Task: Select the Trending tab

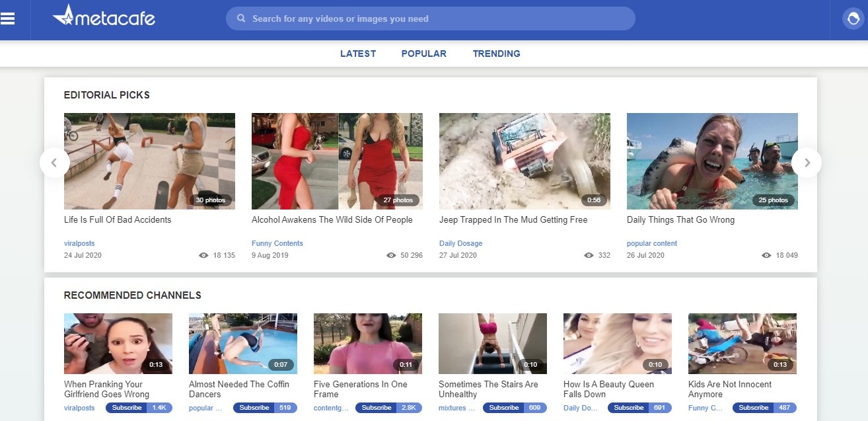Action: (x=496, y=54)
